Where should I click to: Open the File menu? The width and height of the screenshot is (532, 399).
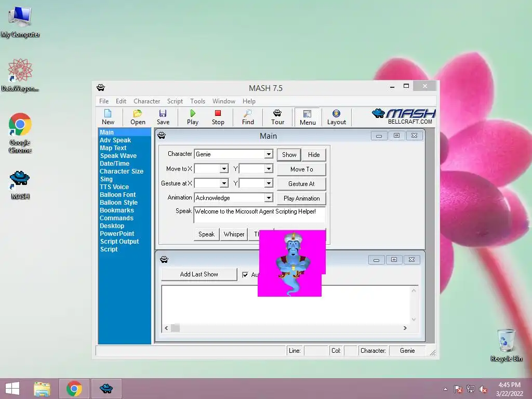coord(104,101)
